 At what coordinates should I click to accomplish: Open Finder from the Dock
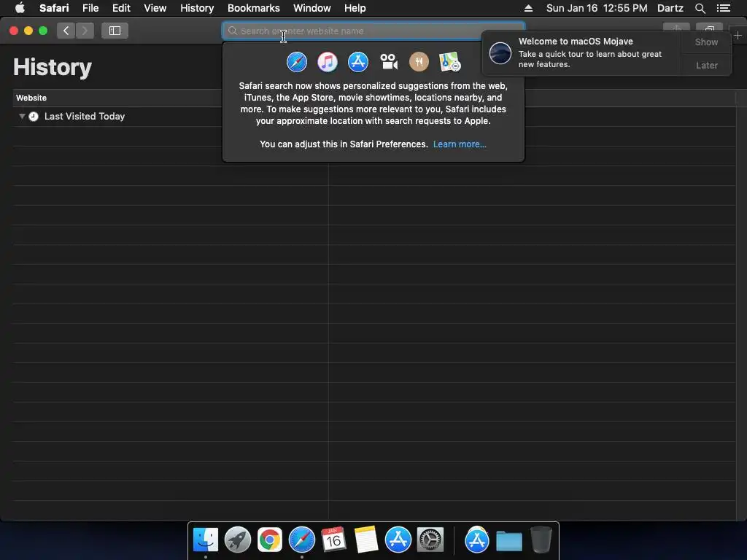tap(205, 540)
